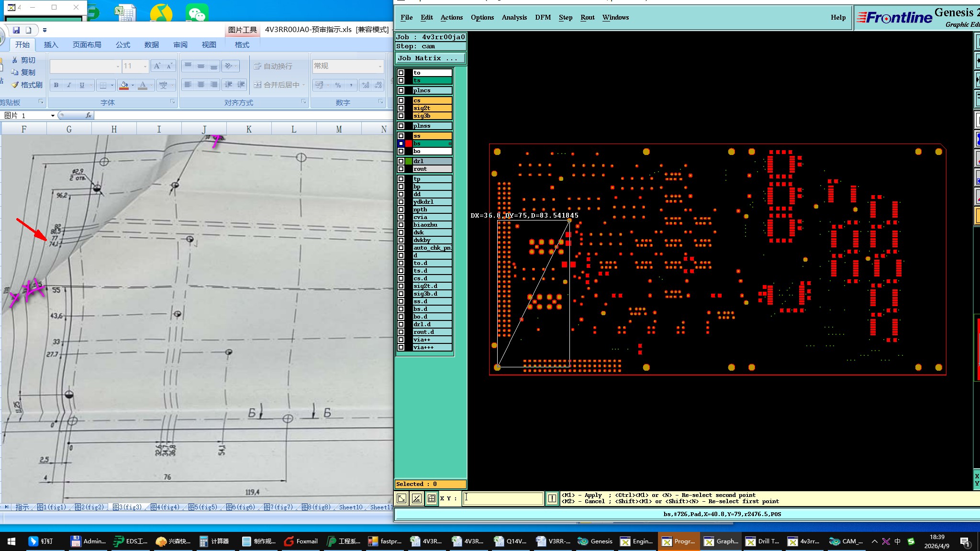980x551 pixels.
Task: Click the Job Matrix button
Action: click(x=430, y=58)
